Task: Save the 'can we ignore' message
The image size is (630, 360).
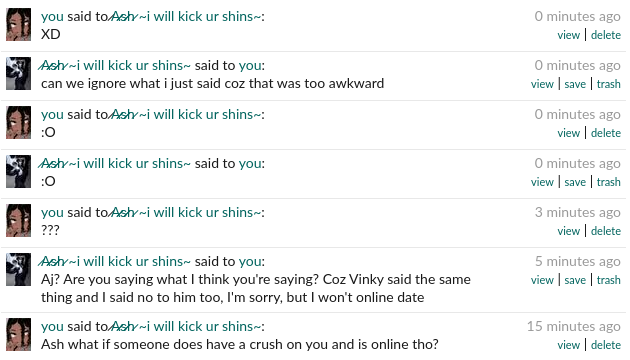Action: (575, 84)
